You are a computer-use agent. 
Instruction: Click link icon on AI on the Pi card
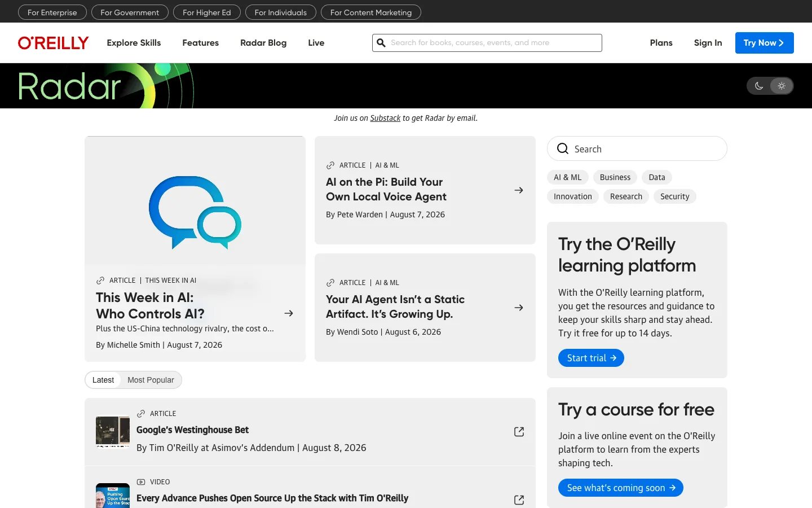click(x=330, y=165)
